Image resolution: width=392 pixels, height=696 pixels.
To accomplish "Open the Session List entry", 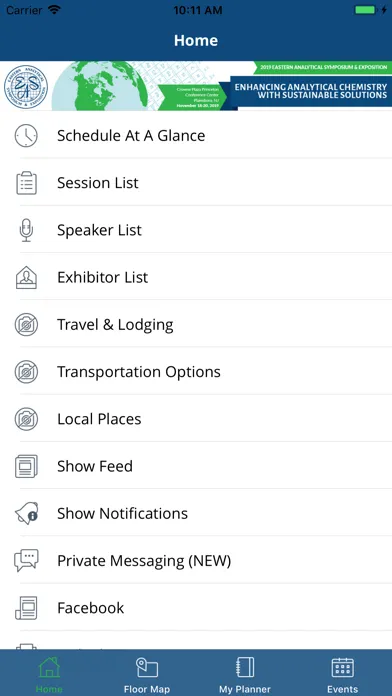I will point(196,183).
